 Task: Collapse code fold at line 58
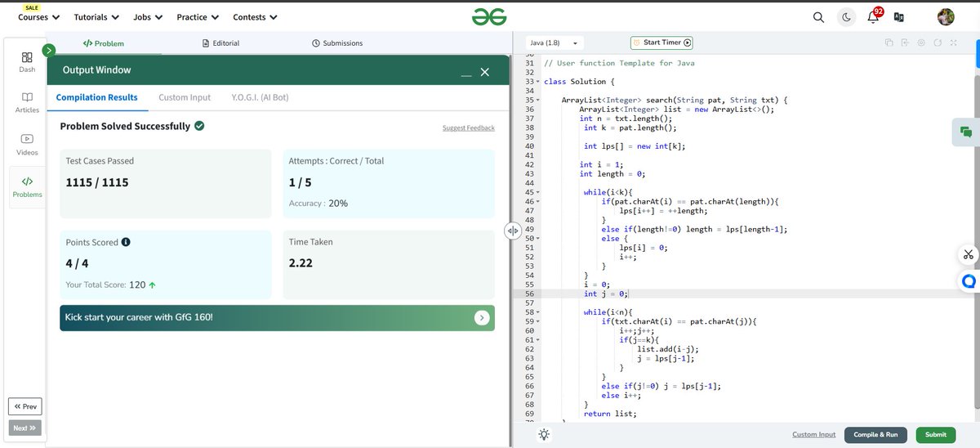click(x=538, y=312)
